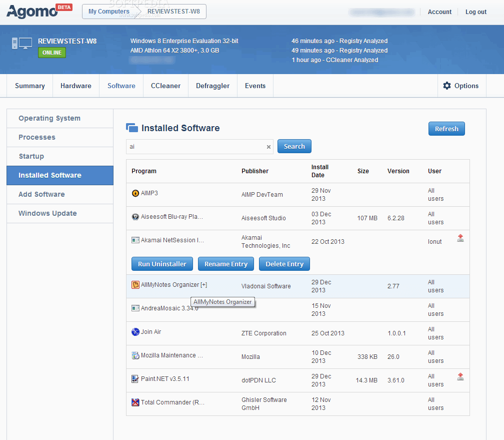Image resolution: width=504 pixels, height=440 pixels.
Task: Click the ONLINE status badge
Action: (52, 53)
